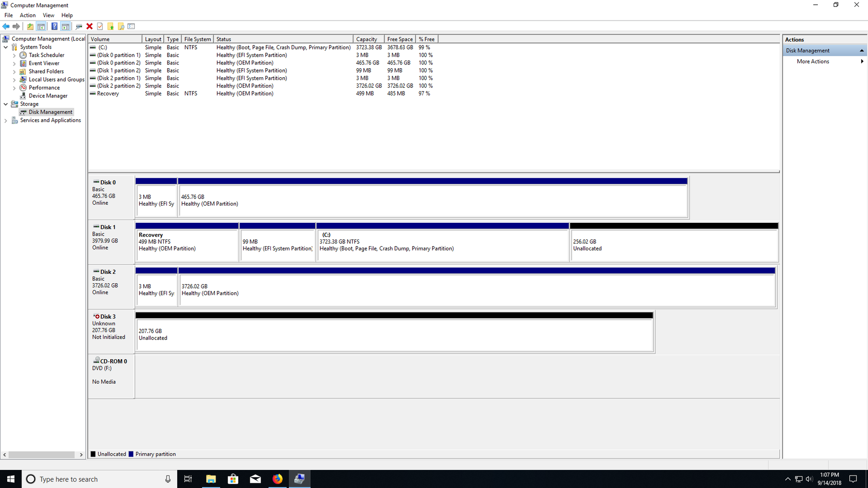Screen dimensions: 868x488
Task: Toggle the Show/Hide Action Pane button
Action: coord(65,26)
